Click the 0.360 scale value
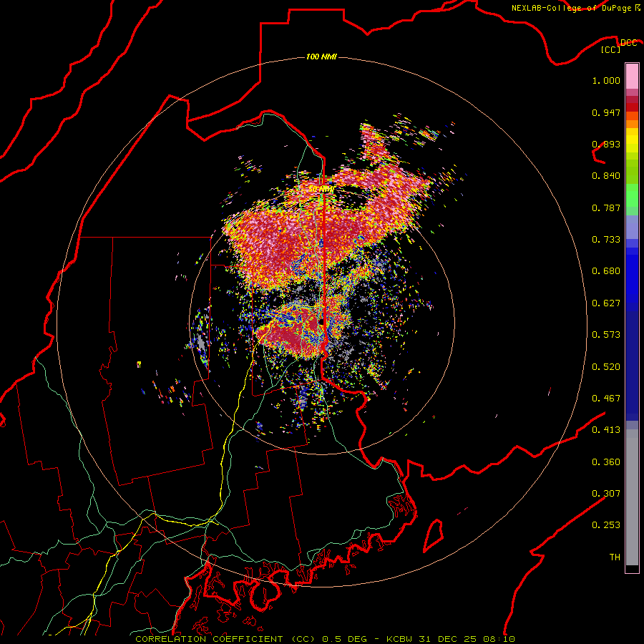 (606, 462)
